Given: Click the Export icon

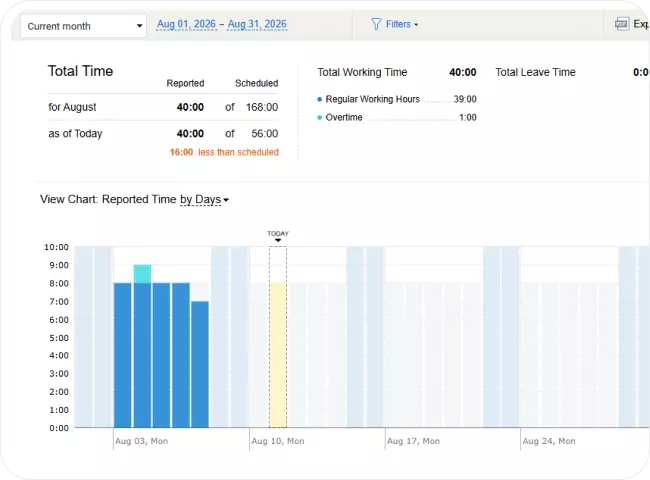Looking at the screenshot, I should pyautogui.click(x=621, y=24).
